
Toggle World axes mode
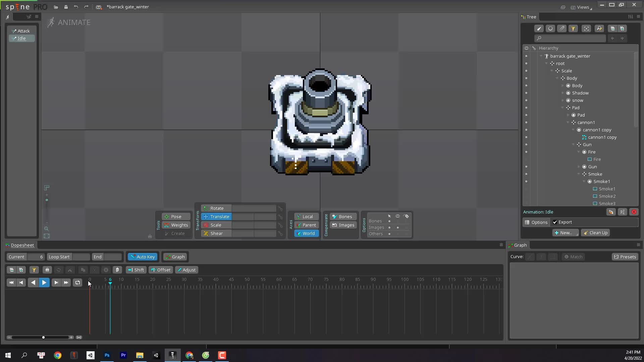click(x=306, y=233)
